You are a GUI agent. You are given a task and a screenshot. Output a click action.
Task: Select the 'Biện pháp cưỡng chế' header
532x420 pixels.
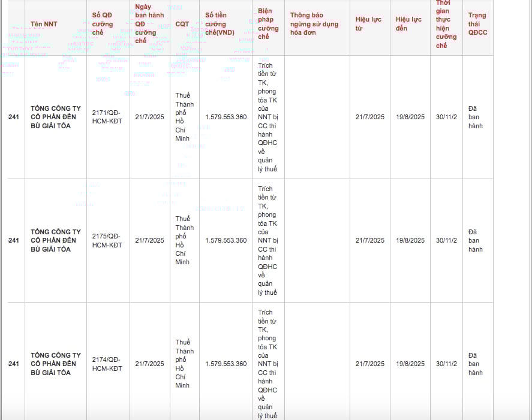coord(268,24)
